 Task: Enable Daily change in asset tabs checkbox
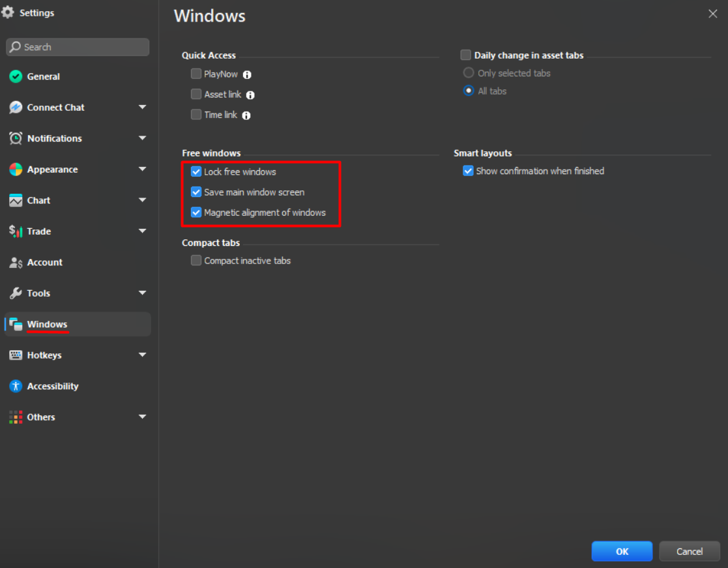click(x=466, y=55)
